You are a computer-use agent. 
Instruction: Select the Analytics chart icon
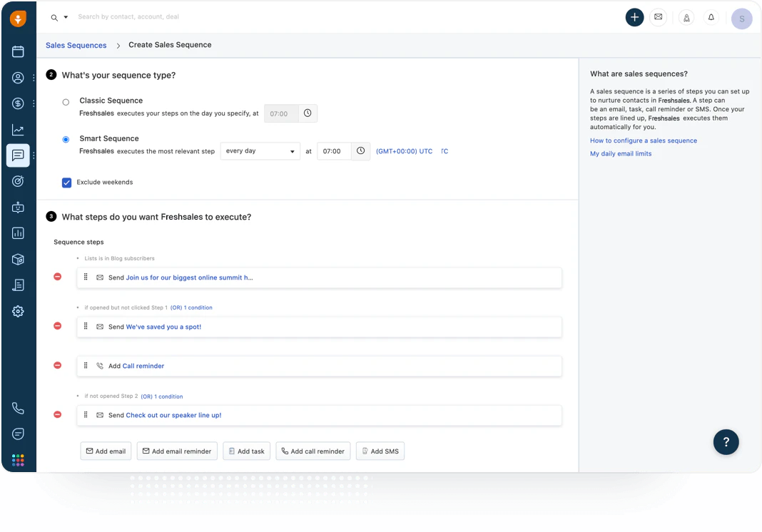click(x=18, y=129)
